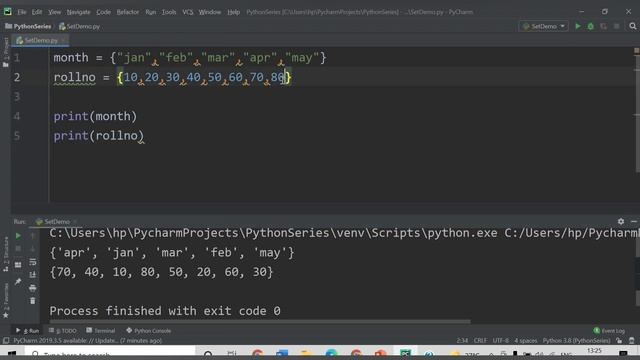
Task: Click 'Process finished with exit code 0'
Action: [x=165, y=311]
